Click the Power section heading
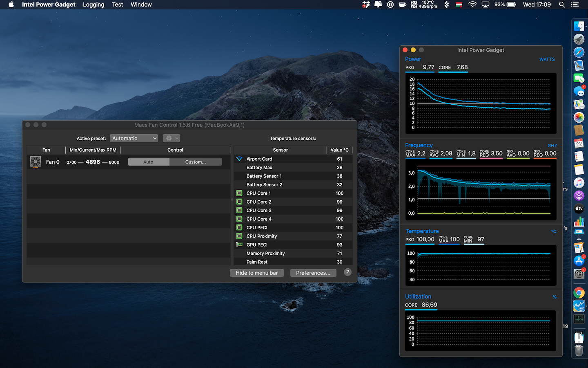The width and height of the screenshot is (588, 368). 413,59
